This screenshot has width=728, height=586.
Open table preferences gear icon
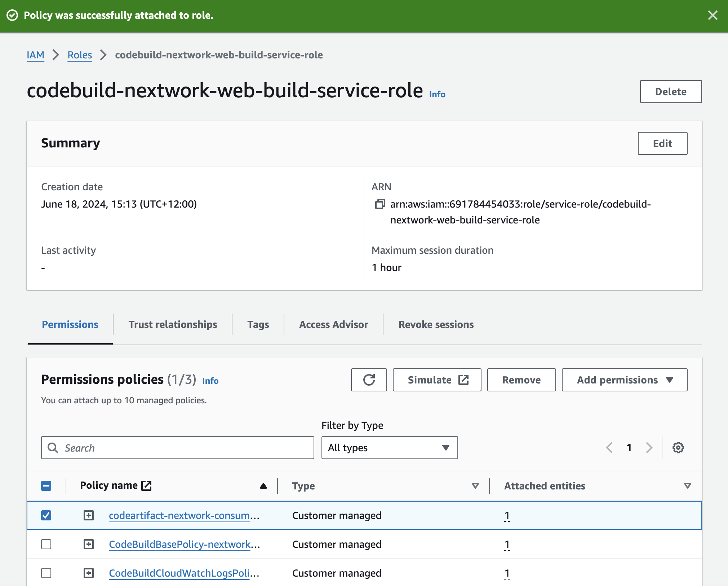pyautogui.click(x=678, y=448)
